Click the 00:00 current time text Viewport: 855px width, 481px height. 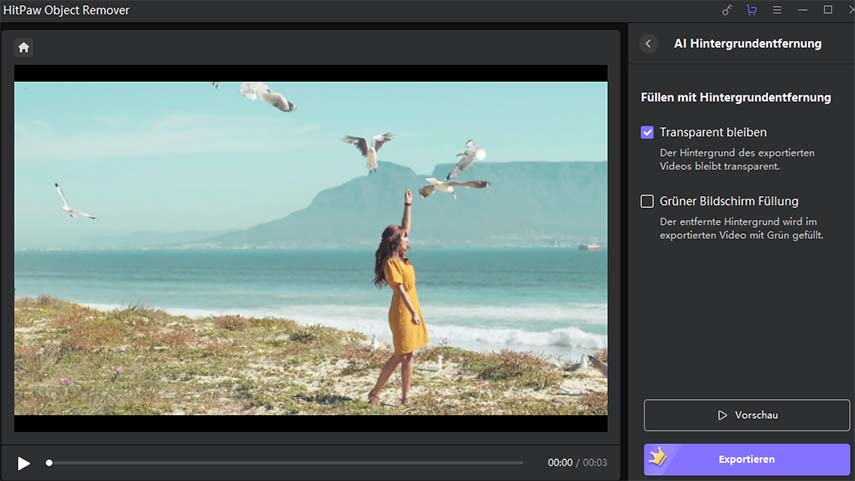560,462
